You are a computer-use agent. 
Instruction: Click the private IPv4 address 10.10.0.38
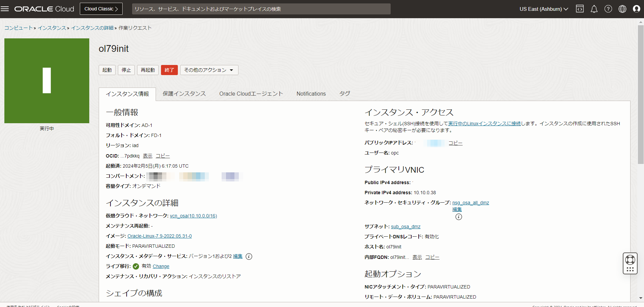click(x=425, y=193)
